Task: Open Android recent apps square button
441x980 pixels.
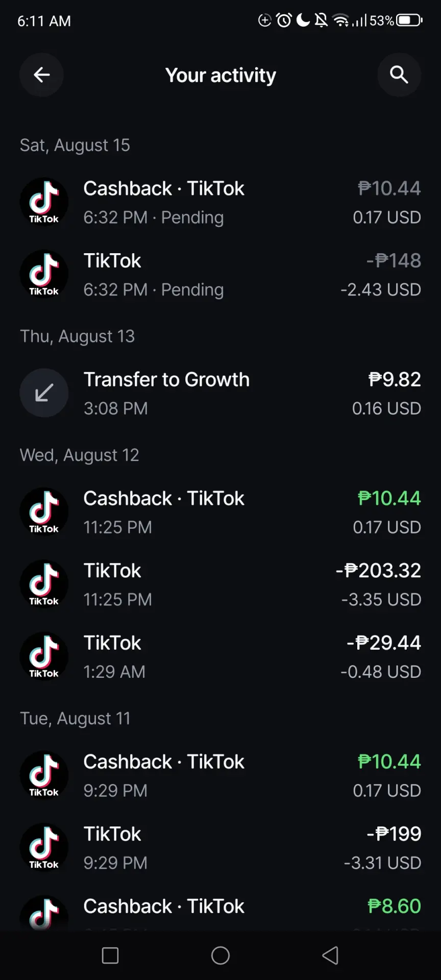Action: click(110, 955)
